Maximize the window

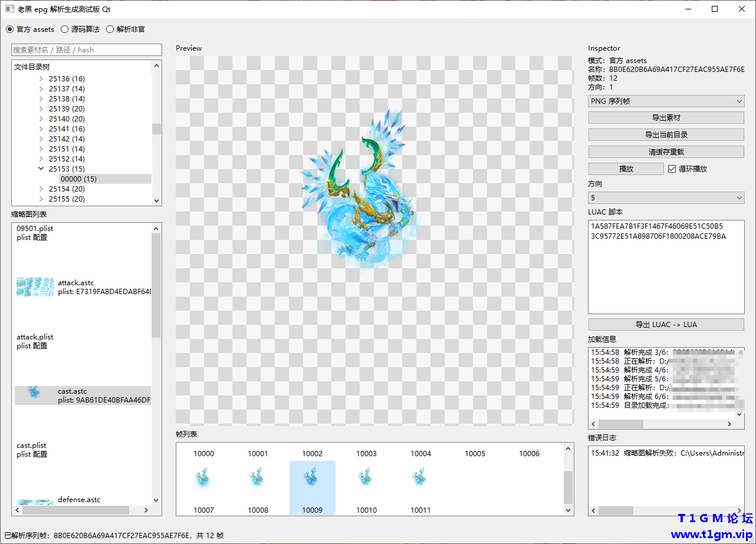[x=715, y=9]
